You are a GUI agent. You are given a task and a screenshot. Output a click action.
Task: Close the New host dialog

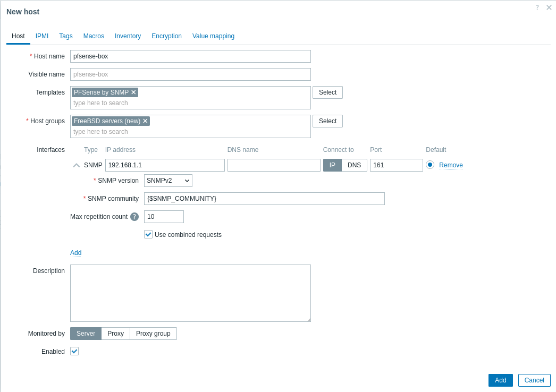tap(549, 7)
